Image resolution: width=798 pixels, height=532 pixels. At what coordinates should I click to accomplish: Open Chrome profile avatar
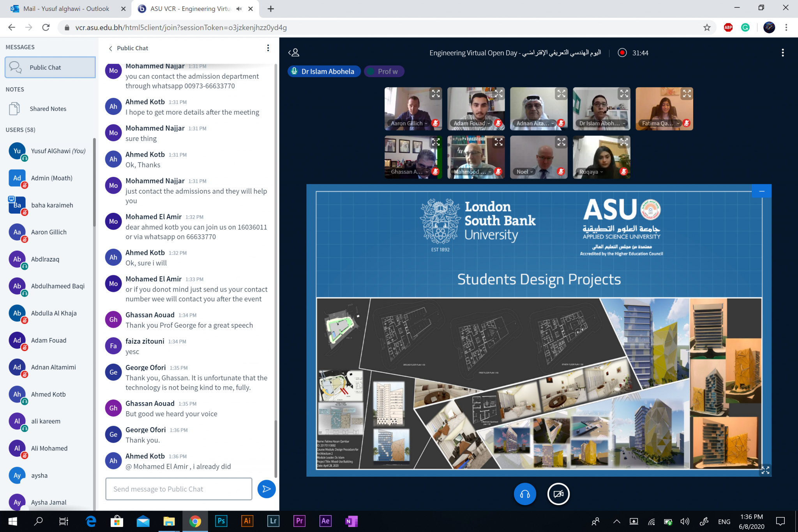(x=769, y=27)
